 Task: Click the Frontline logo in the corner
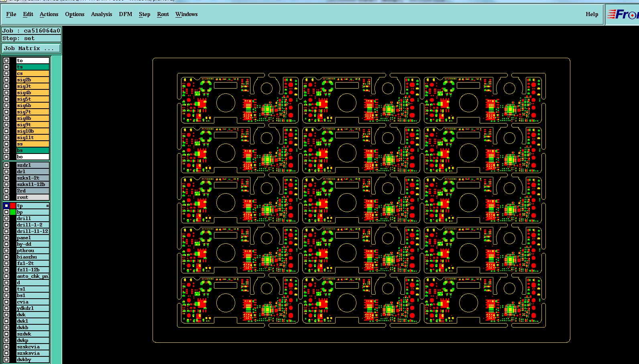[x=622, y=14]
